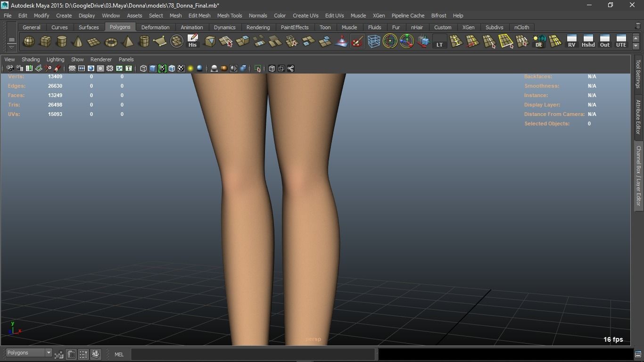644x362 pixels.
Task: Toggle use all lights
Action: pos(190,69)
